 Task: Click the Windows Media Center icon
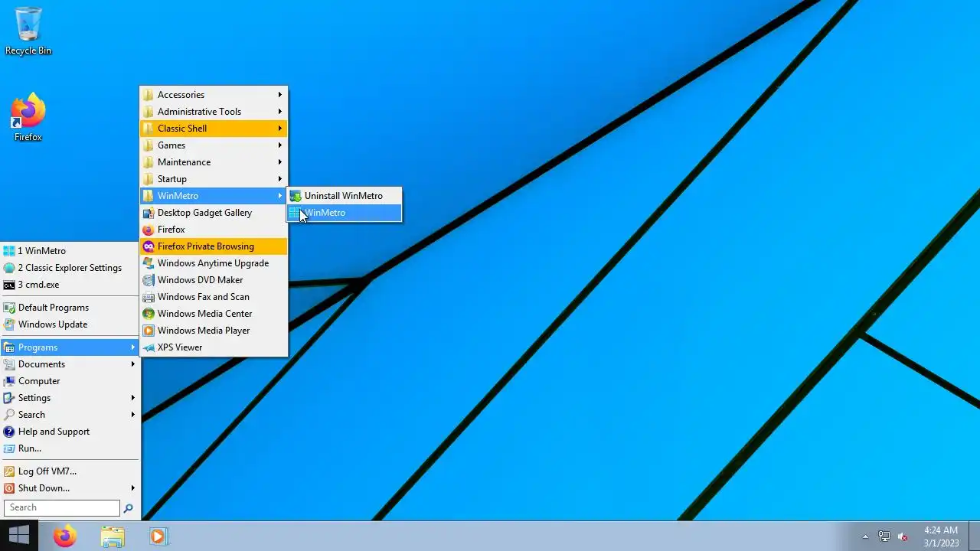coord(149,314)
